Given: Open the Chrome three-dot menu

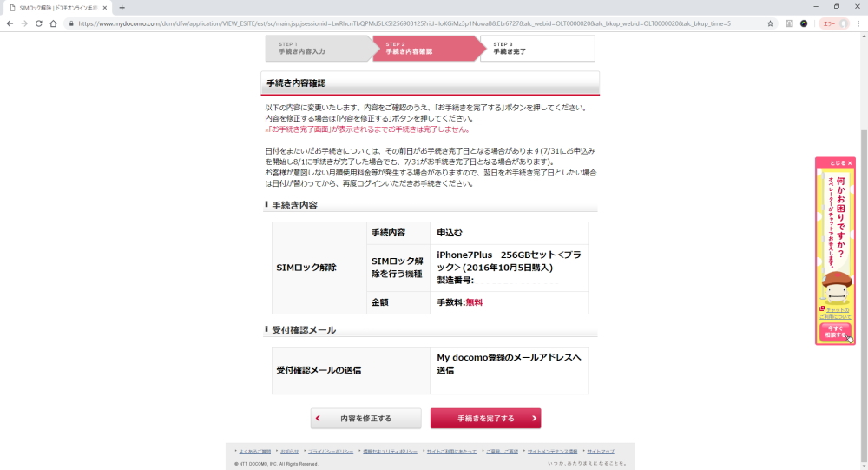Looking at the screenshot, I should click(x=858, y=23).
